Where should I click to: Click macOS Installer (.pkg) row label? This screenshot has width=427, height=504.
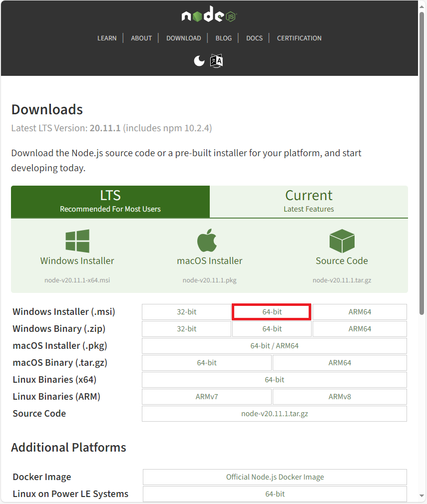tap(60, 346)
